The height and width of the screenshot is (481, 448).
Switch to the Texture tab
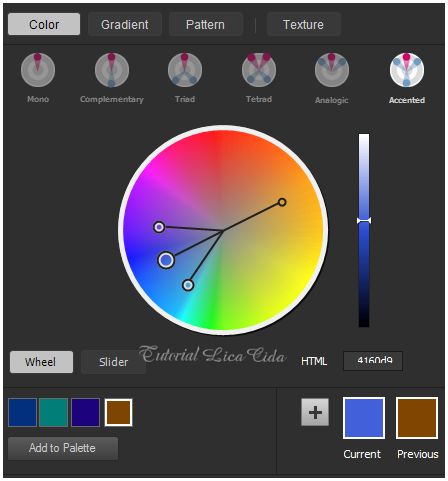[303, 24]
